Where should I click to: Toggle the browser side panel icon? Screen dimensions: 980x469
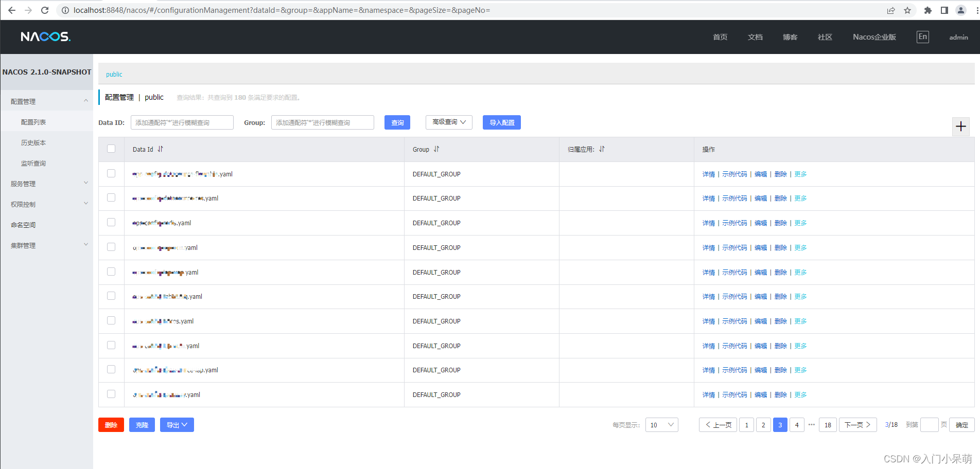[944, 10]
